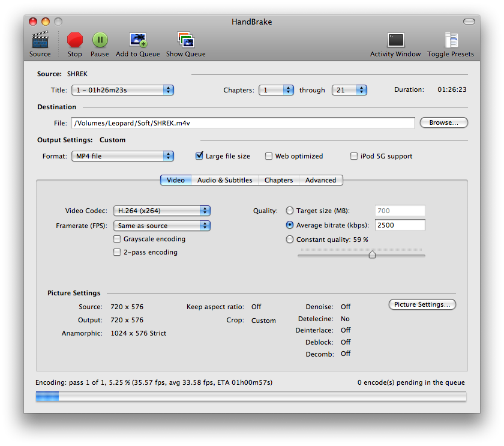Switch to the Advanced tab
The width and height of the screenshot is (504, 446).
click(321, 180)
